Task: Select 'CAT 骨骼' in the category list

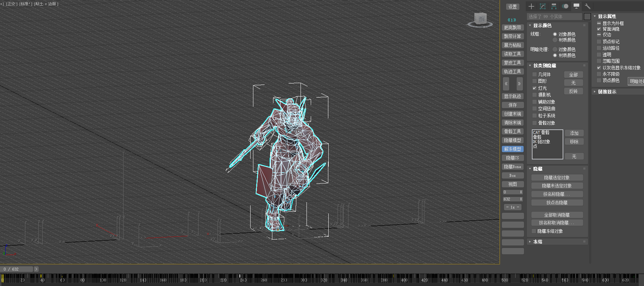Action: pos(541,132)
